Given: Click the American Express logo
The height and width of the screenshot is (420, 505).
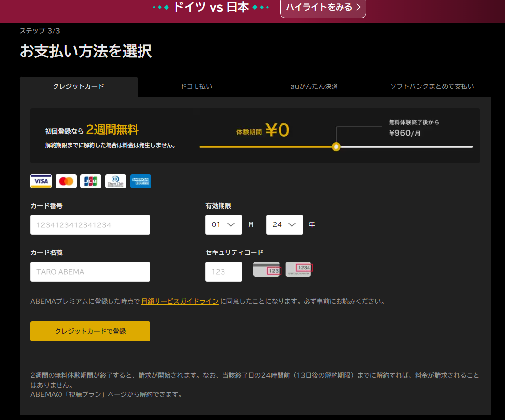Looking at the screenshot, I should point(141,181).
